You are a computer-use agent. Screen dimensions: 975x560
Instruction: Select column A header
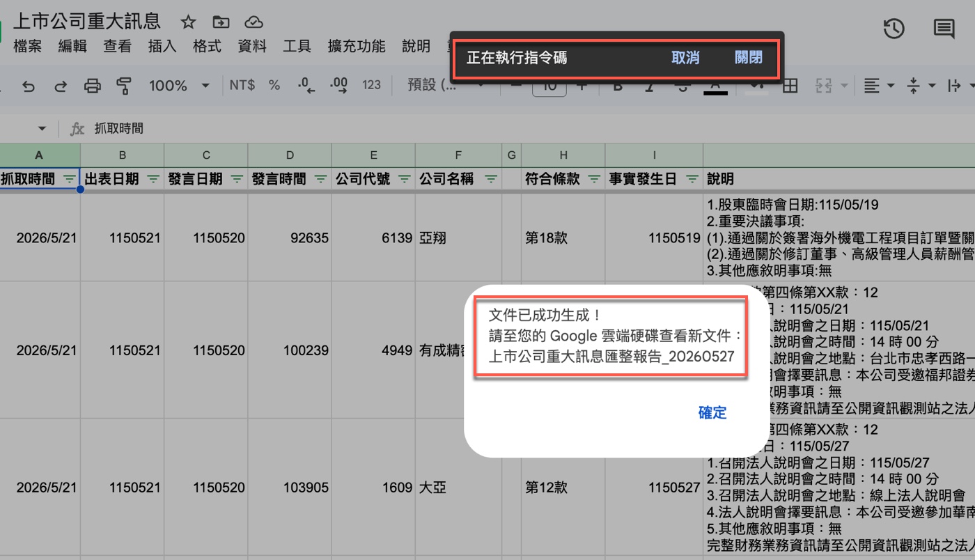click(39, 155)
